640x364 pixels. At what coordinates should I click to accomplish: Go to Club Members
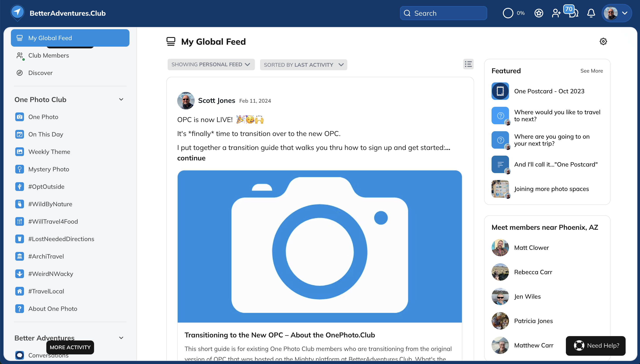[x=48, y=56]
